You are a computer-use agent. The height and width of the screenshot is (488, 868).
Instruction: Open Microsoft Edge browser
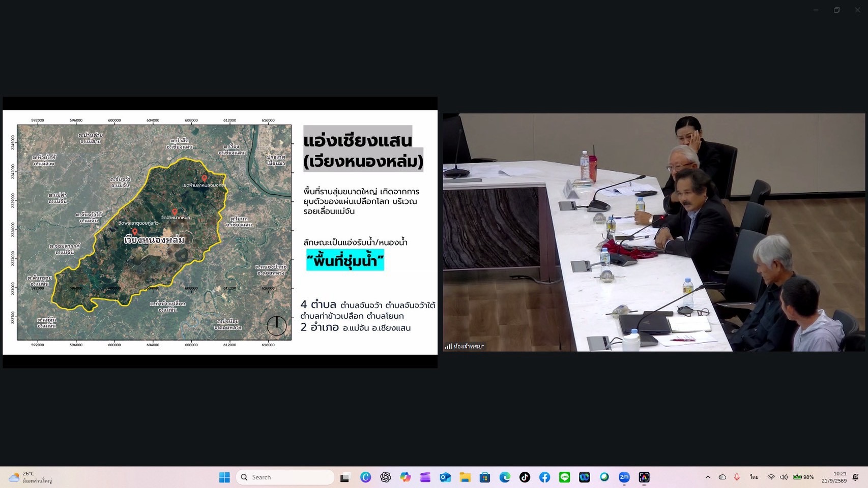click(x=505, y=477)
